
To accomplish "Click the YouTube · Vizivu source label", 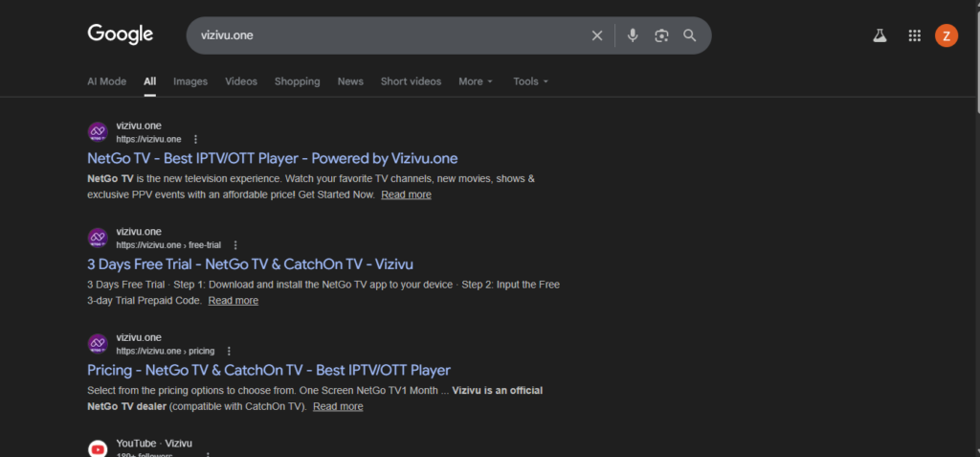I will (x=154, y=444).
